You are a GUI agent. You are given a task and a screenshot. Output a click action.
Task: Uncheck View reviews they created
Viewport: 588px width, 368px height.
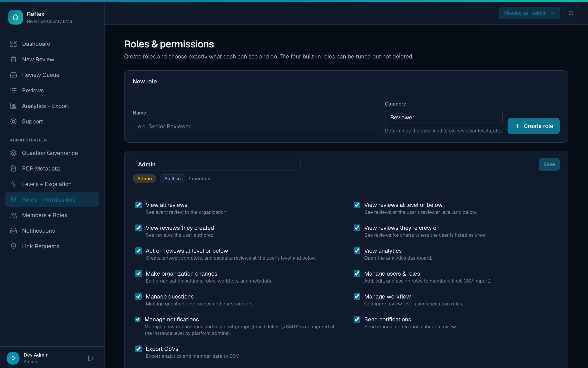point(138,228)
